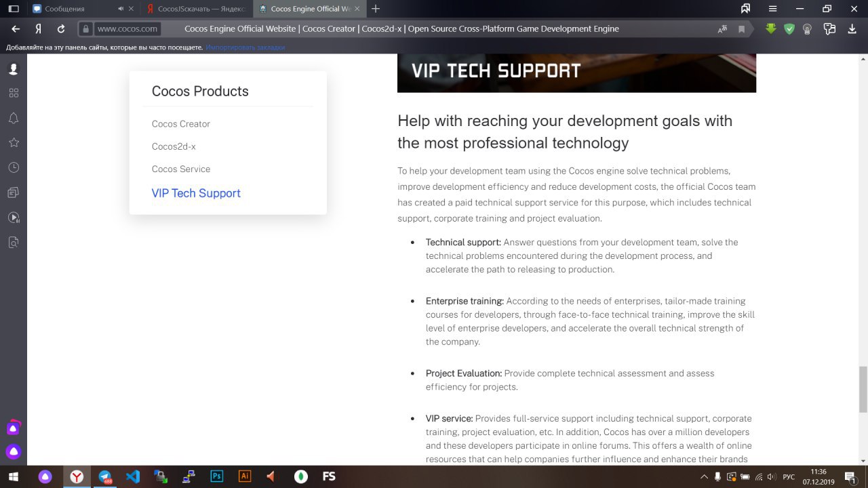Open the video player icon in sidebar
Viewport: 868px width, 488px height.
(x=14, y=218)
